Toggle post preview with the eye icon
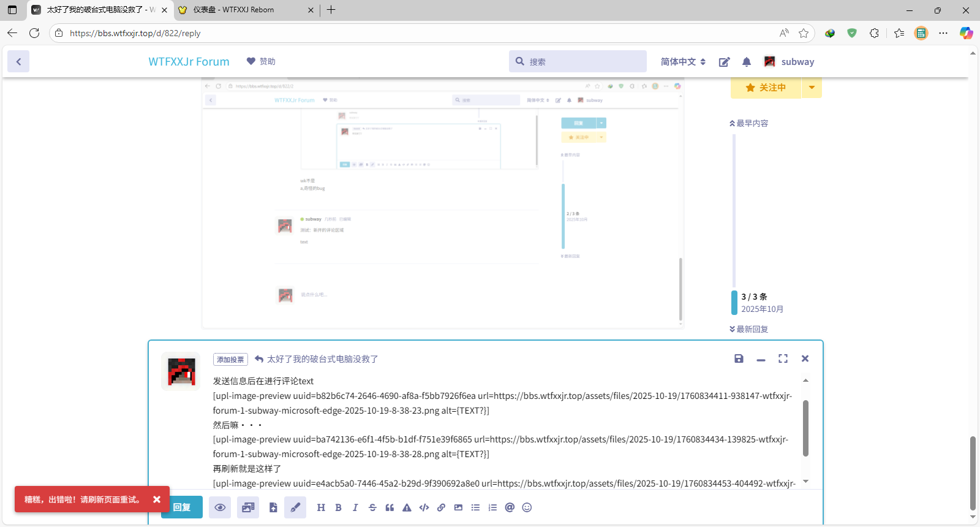 point(220,507)
